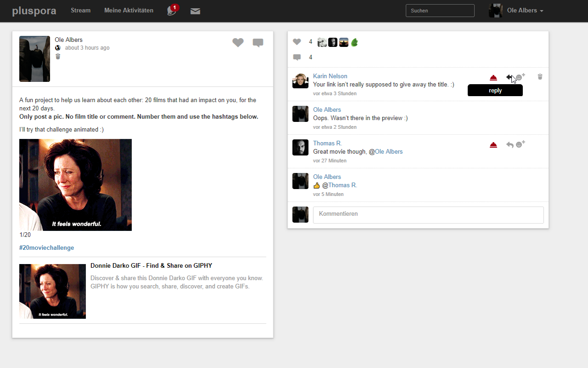
Task: Open Meine Aktivitäten
Action: tap(129, 11)
